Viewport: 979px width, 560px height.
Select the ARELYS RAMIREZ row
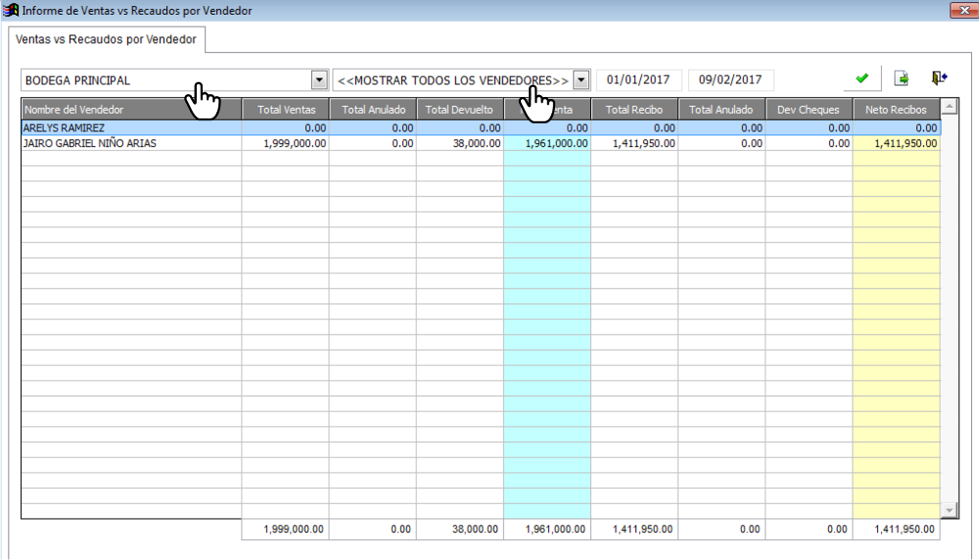(481, 128)
